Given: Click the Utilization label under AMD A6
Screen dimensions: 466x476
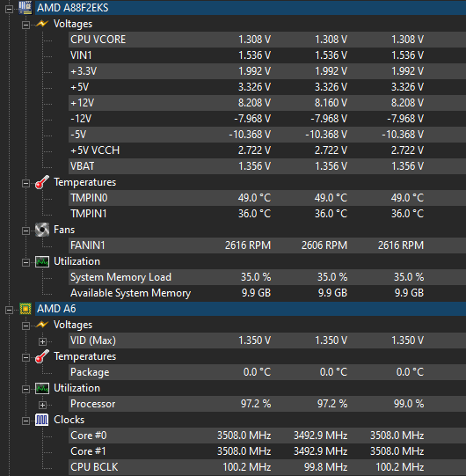Looking at the screenshot, I should pyautogui.click(x=76, y=388).
